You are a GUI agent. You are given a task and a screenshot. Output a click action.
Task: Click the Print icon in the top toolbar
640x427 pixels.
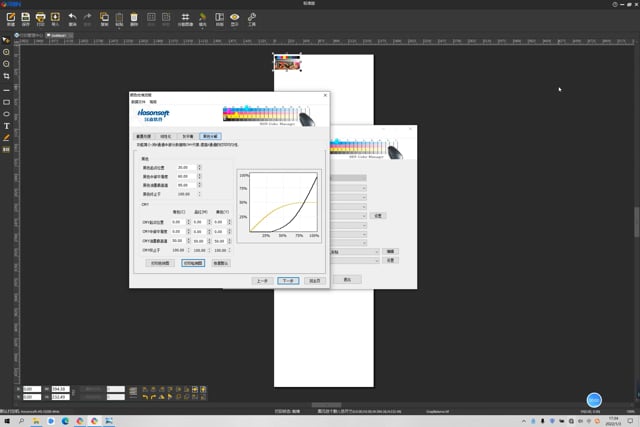tap(40, 17)
